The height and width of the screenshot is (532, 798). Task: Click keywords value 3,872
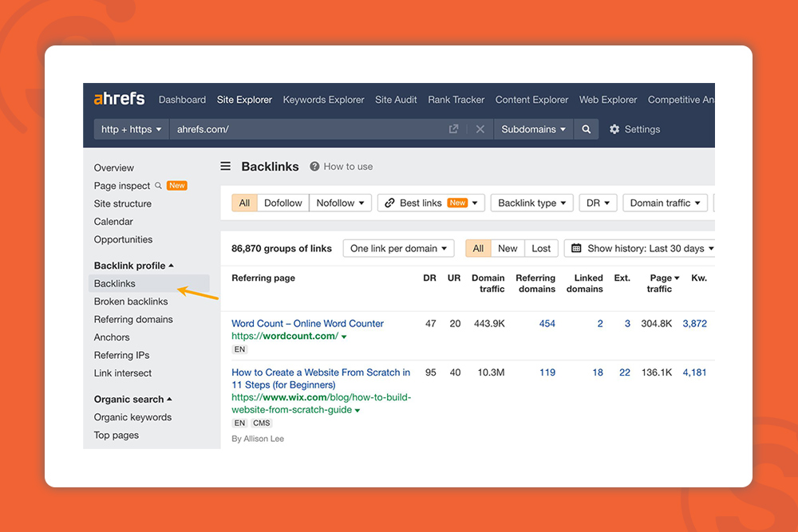point(695,324)
